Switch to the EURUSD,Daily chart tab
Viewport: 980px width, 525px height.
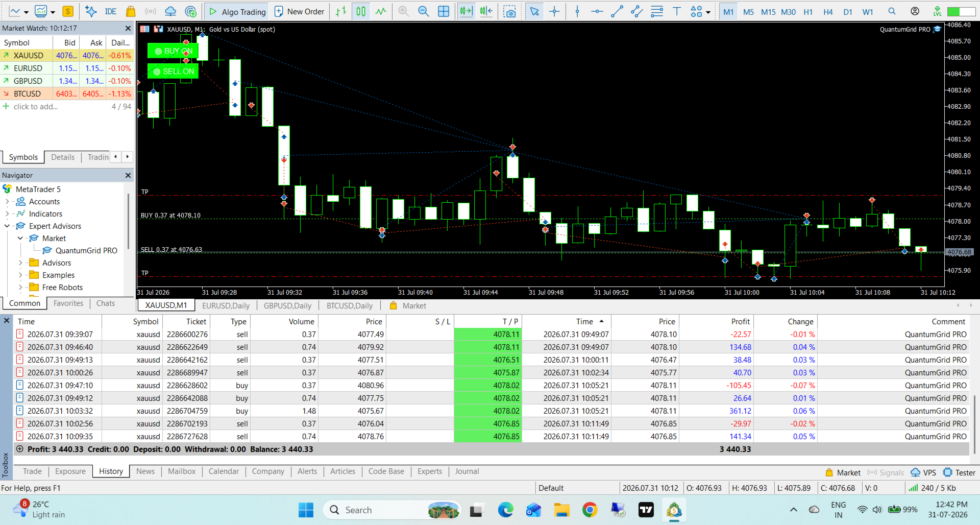226,306
